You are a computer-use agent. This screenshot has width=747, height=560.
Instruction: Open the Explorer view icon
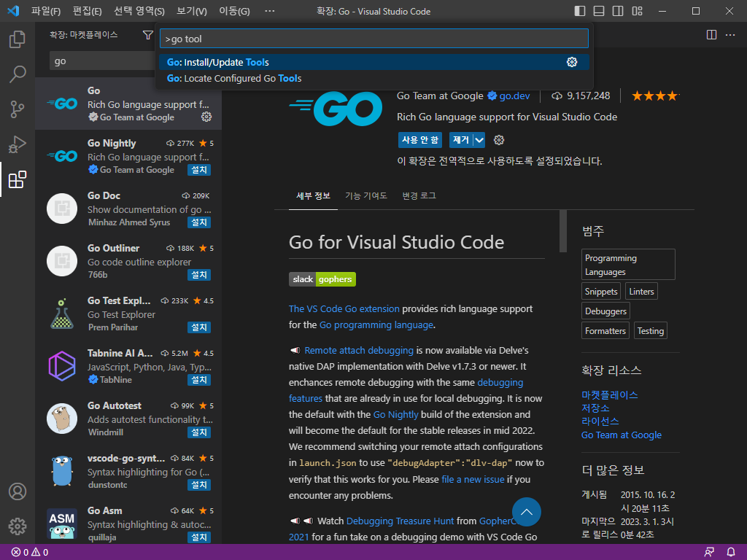point(18,39)
